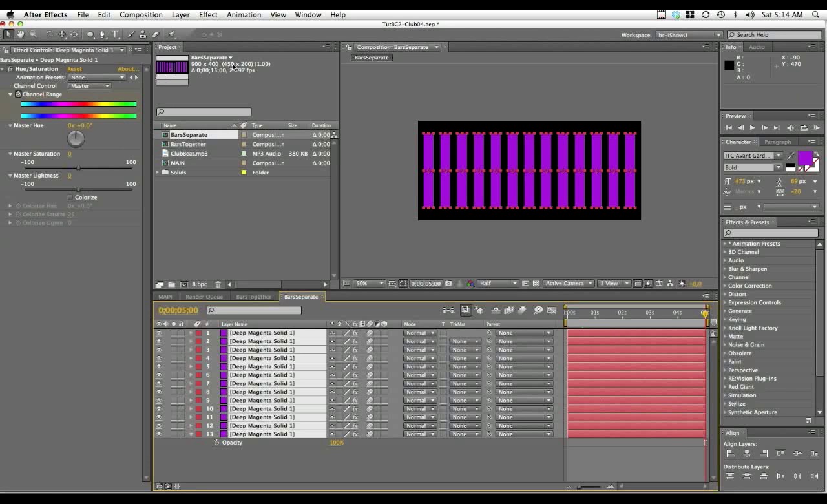
Task: Hide layer 9 using its eye icon
Action: click(159, 400)
